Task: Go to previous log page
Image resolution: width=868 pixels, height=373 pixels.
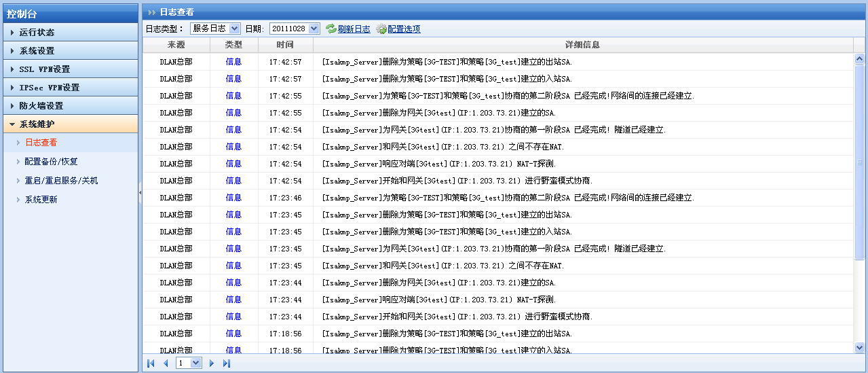Action: [x=166, y=363]
